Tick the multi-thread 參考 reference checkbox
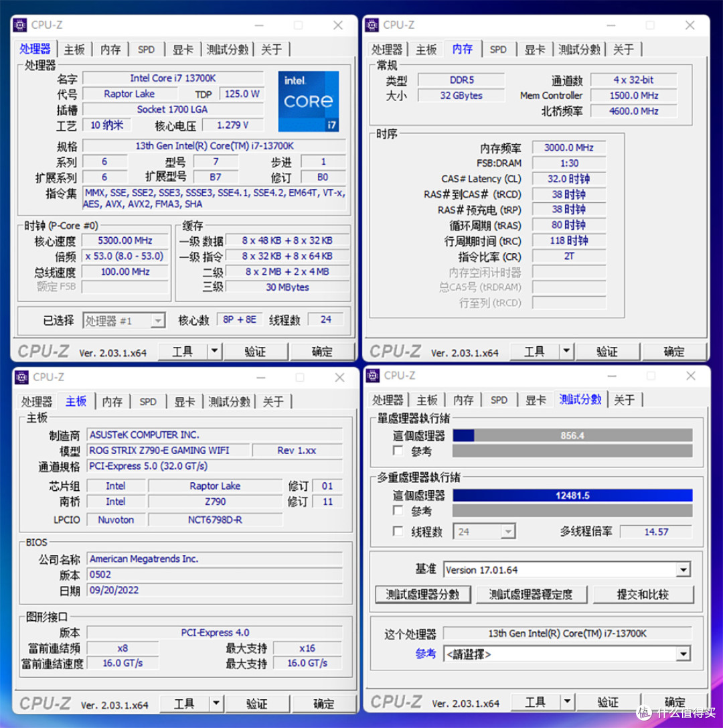723x728 pixels. [398, 510]
